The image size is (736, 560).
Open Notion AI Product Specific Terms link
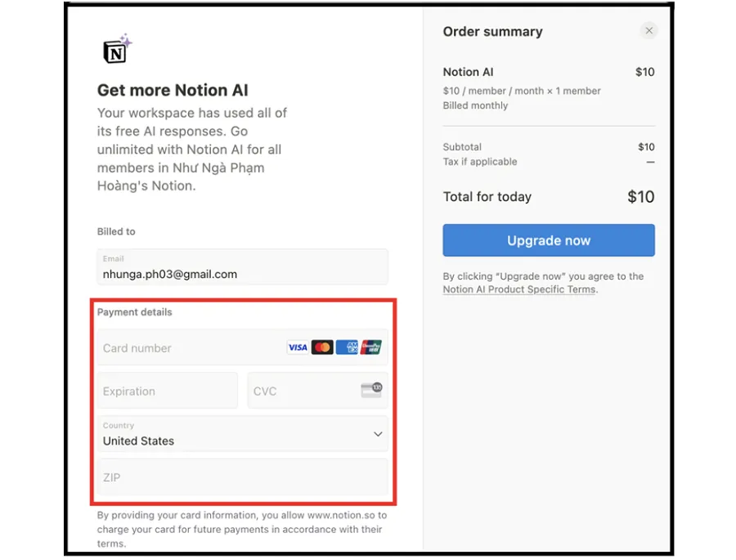[x=519, y=289]
